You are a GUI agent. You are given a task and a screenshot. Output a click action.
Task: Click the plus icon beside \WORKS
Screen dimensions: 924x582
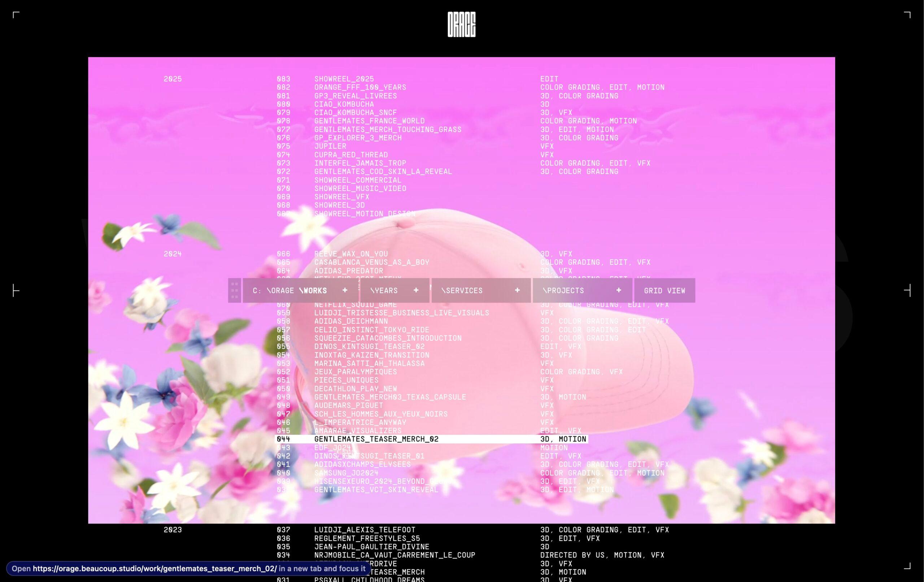345,290
